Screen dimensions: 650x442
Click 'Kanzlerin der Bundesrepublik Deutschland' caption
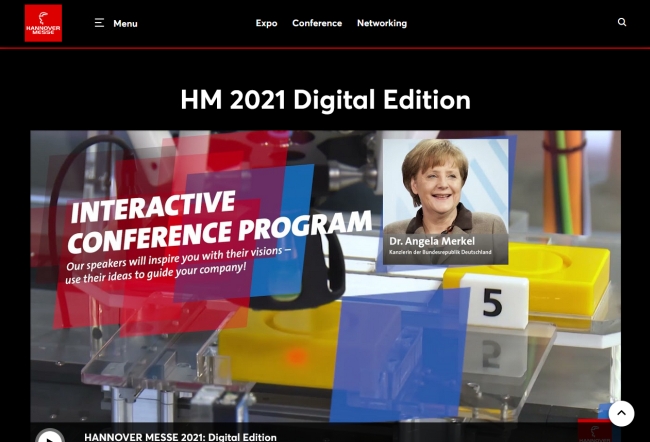pyautogui.click(x=440, y=252)
